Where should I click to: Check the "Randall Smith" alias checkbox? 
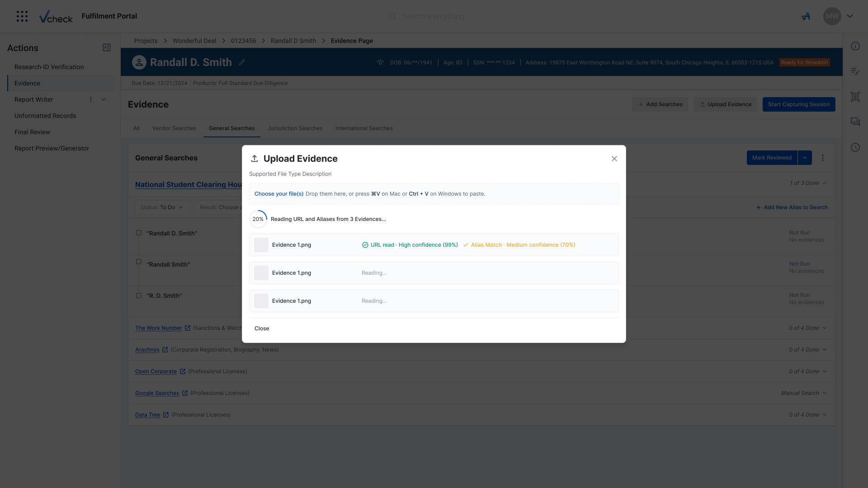139,262
